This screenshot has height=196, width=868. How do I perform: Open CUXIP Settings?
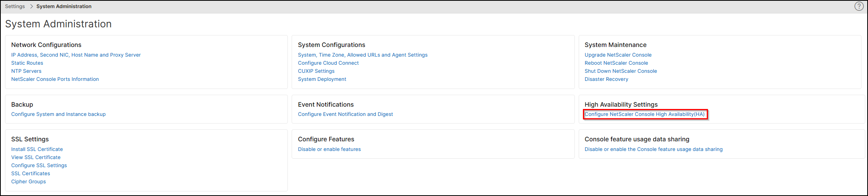[316, 71]
